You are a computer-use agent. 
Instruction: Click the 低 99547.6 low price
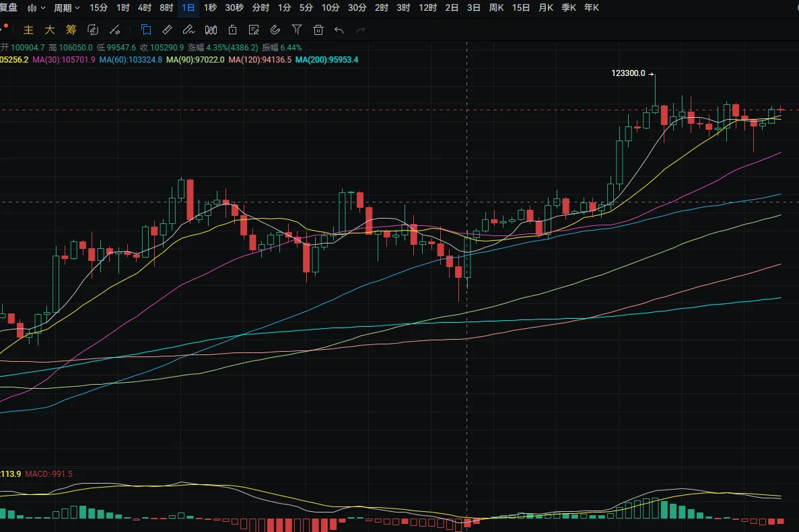click(116, 47)
